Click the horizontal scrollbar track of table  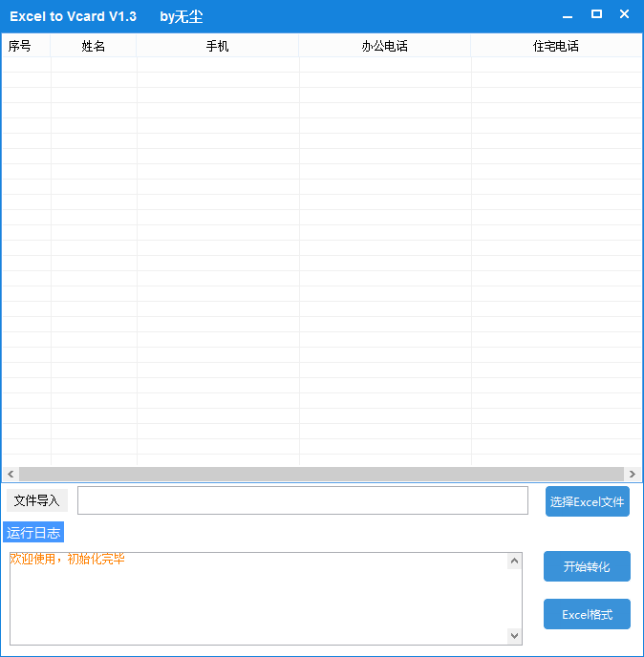pyautogui.click(x=322, y=474)
